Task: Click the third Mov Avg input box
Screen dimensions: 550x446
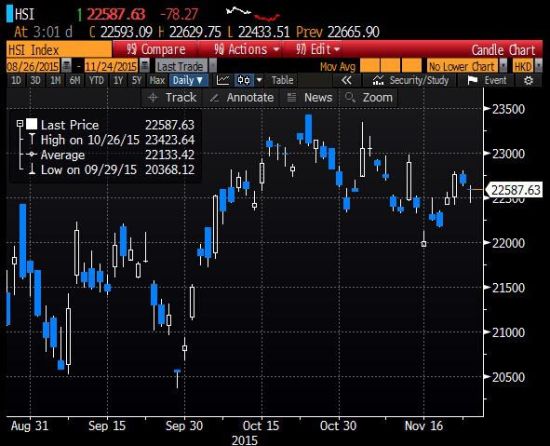Action: 411,66
